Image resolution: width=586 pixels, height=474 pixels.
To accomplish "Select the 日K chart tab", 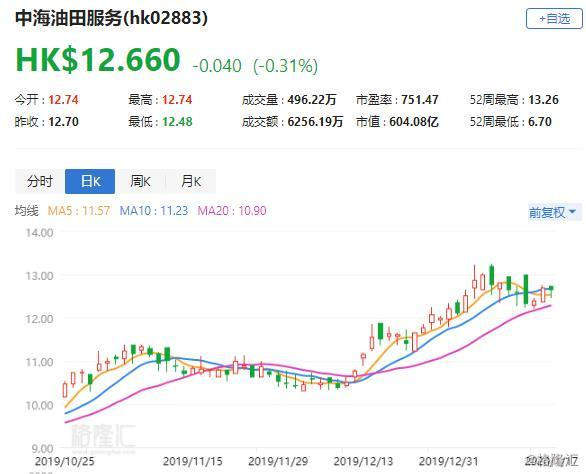I will click(x=90, y=181).
